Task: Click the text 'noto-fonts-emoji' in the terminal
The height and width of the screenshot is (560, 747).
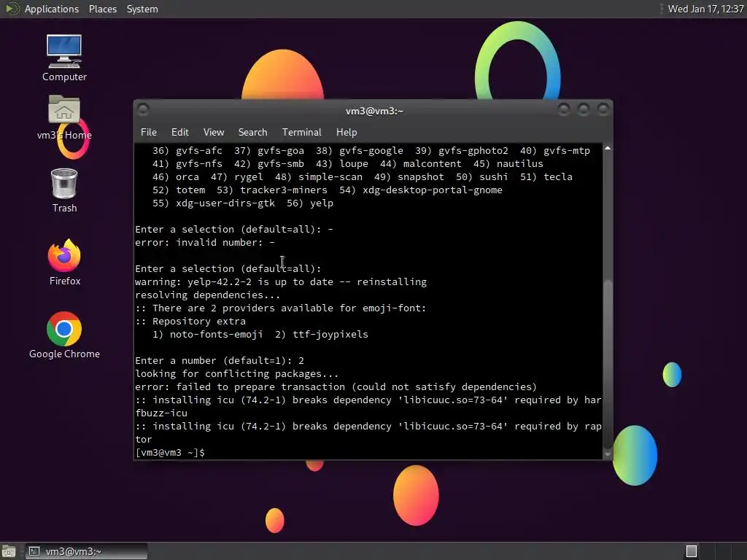Action: (x=216, y=334)
